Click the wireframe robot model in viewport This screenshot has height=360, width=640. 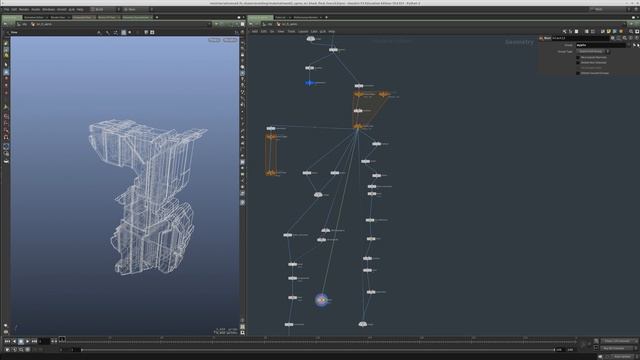tap(147, 196)
